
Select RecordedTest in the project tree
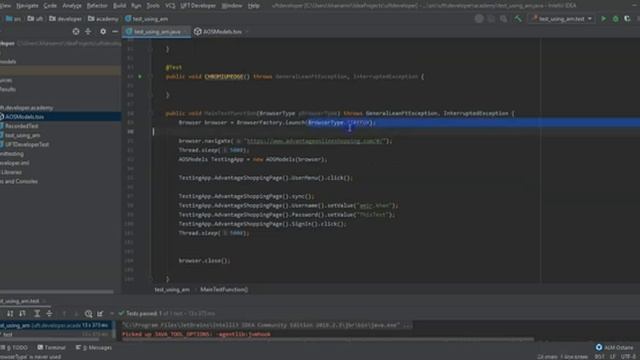pyautogui.click(x=21, y=126)
